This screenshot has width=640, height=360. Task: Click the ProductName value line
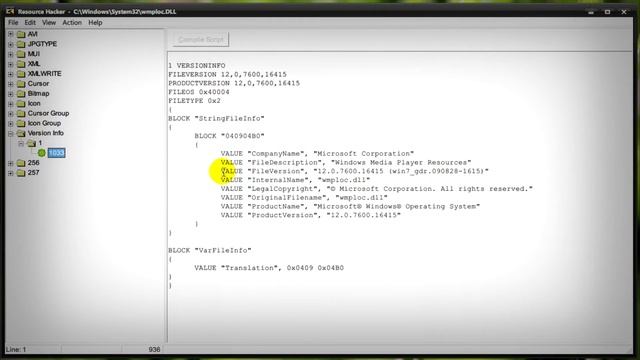coord(350,207)
